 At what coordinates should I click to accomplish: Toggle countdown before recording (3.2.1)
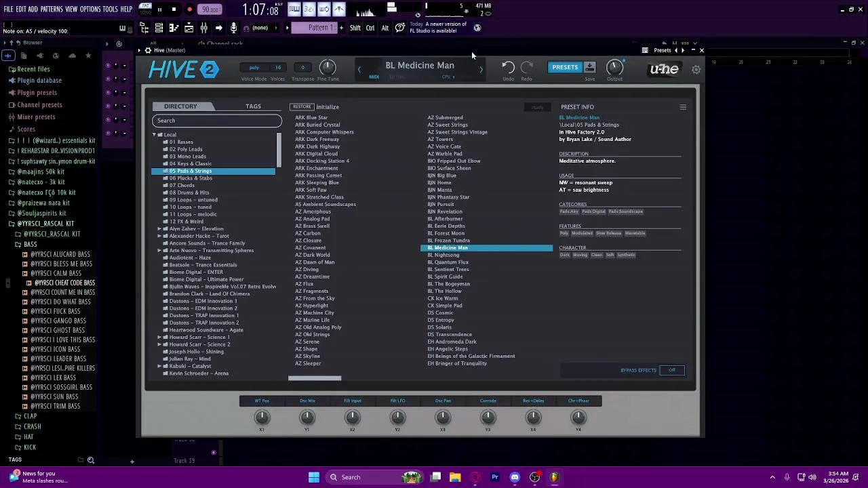[x=309, y=9]
